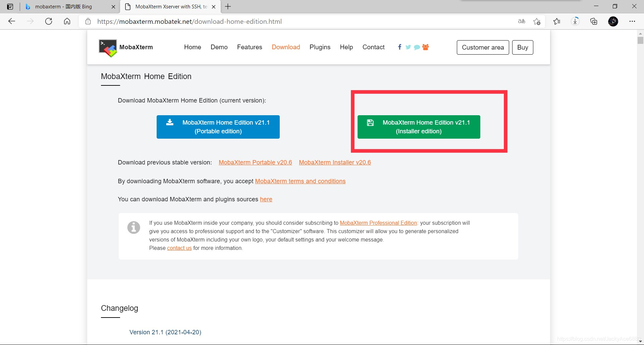Viewport: 644px width, 345px height.
Task: Click 'Version 21.1 (2021-04-20)' text
Action: (x=165, y=332)
